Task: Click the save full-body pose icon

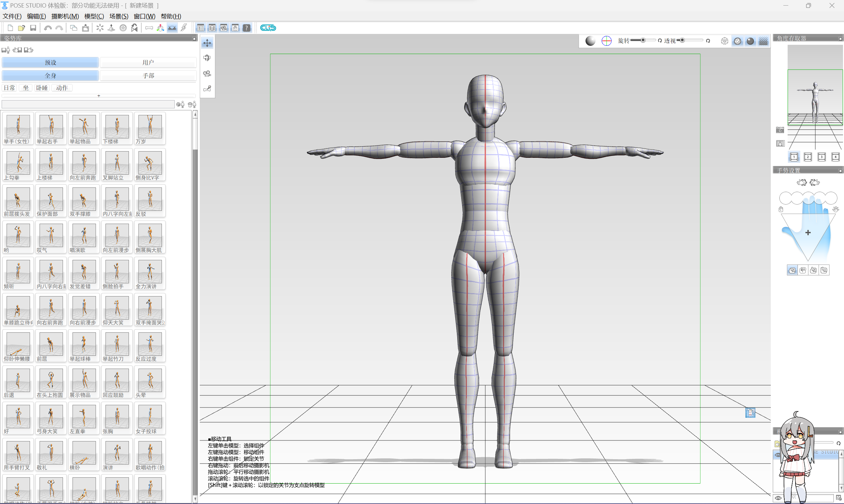Action: [x=6, y=50]
